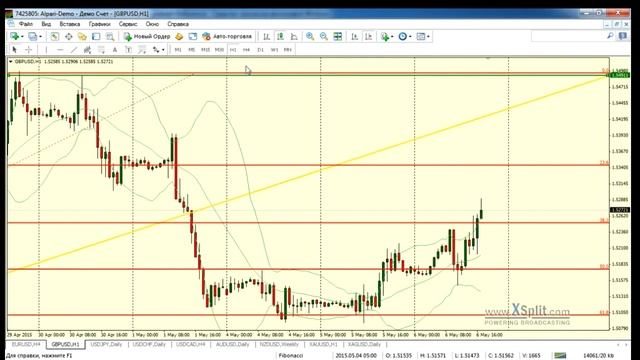This screenshot has height=360, width=640.
Task: Expand the Indicators dropdown arrow
Action: tap(392, 37)
